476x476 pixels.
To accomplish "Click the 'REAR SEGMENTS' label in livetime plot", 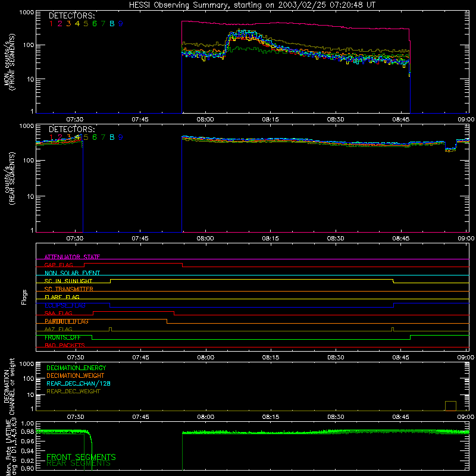I will point(79,464).
